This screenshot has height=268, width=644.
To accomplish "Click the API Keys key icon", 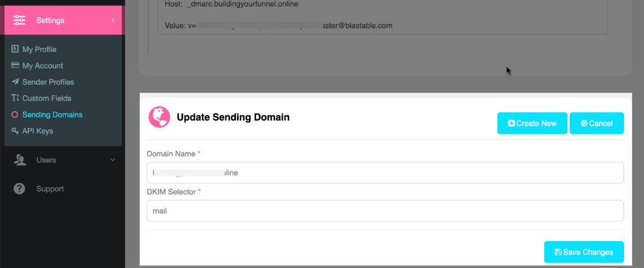I will click(x=15, y=131).
